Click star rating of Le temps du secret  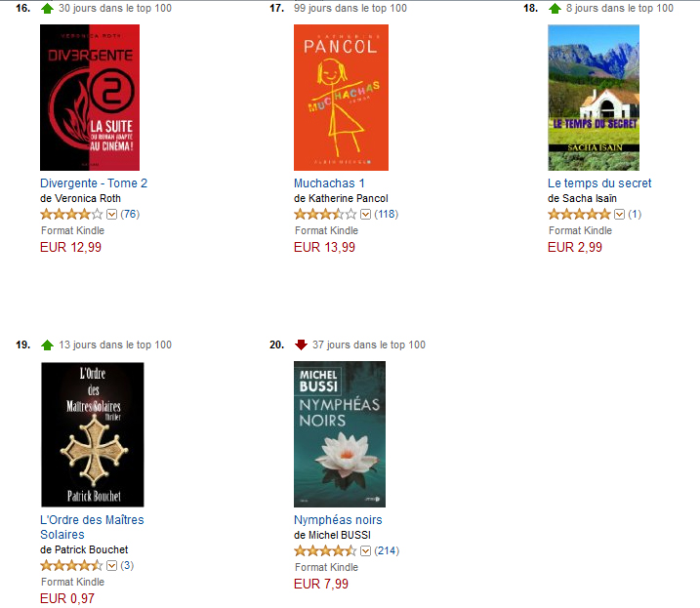[579, 215]
